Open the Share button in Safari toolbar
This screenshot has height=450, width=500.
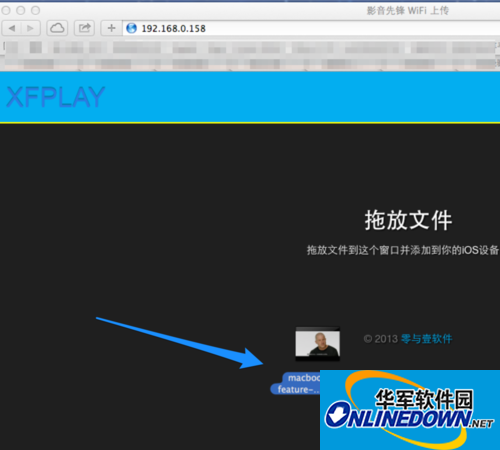pyautogui.click(x=84, y=28)
